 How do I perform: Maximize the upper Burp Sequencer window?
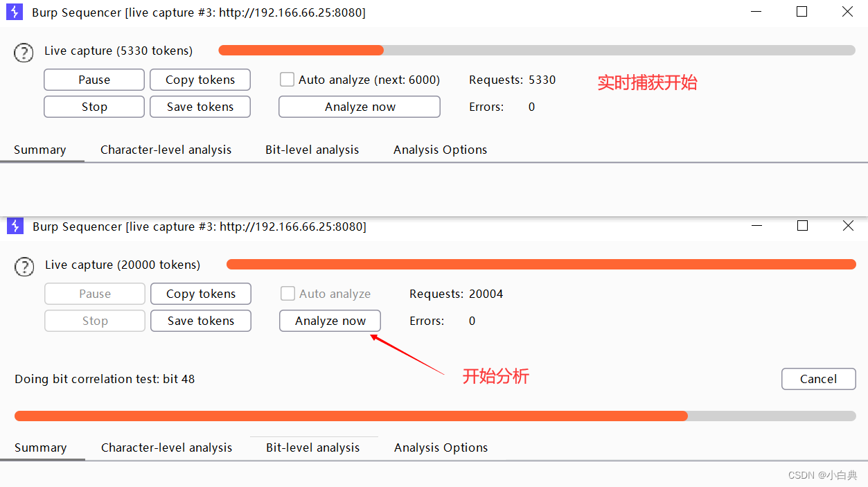tap(801, 12)
